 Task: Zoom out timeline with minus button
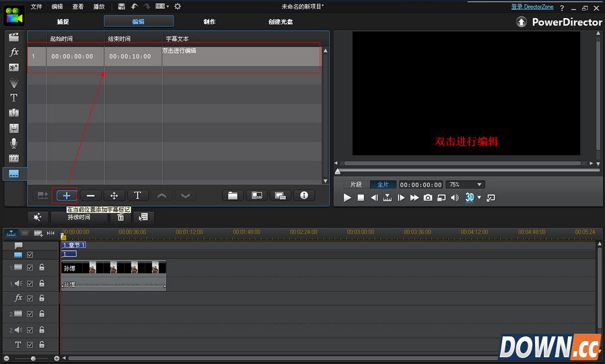tap(7, 359)
